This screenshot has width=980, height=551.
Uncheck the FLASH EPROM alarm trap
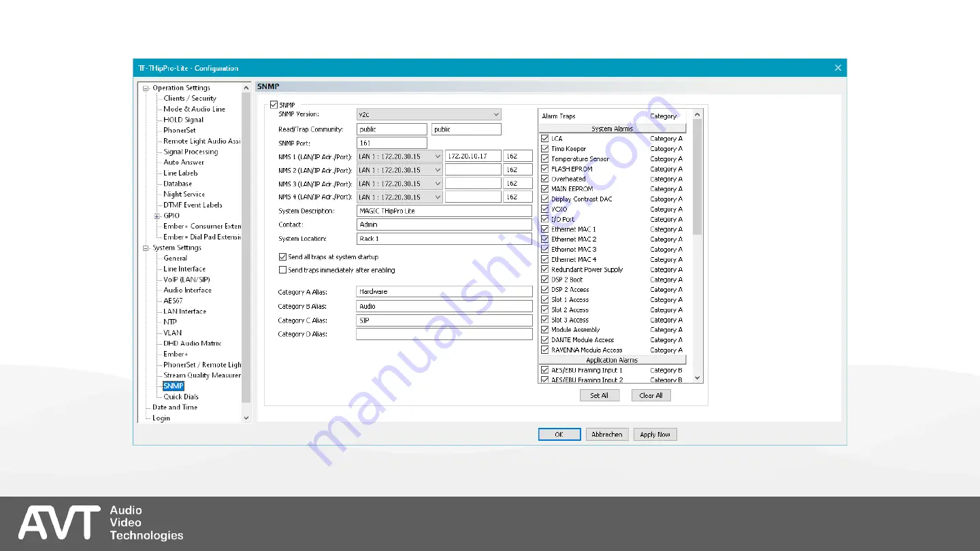pyautogui.click(x=545, y=169)
